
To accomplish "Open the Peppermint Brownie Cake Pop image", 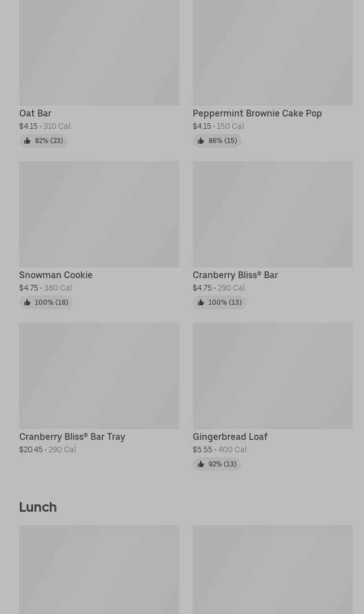I will (272, 53).
